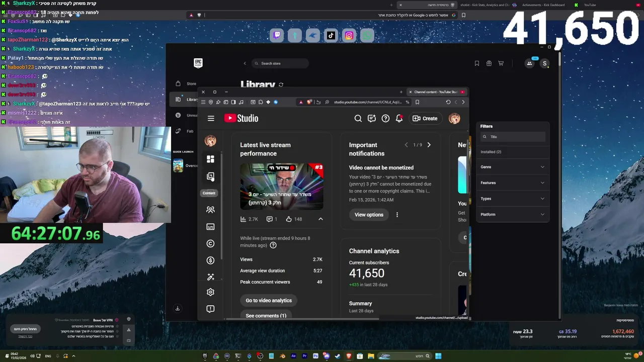
Task: Open the send feedback icon in Studio header
Action: click(371, 119)
